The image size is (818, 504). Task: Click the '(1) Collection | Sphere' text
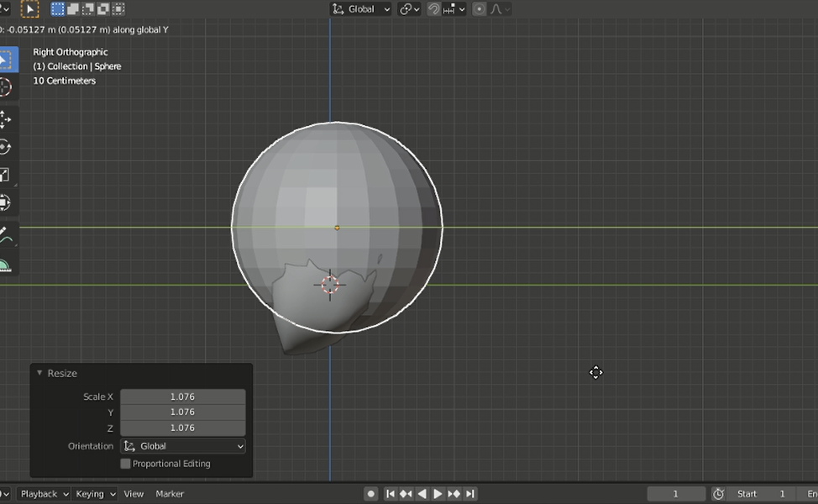click(x=77, y=66)
